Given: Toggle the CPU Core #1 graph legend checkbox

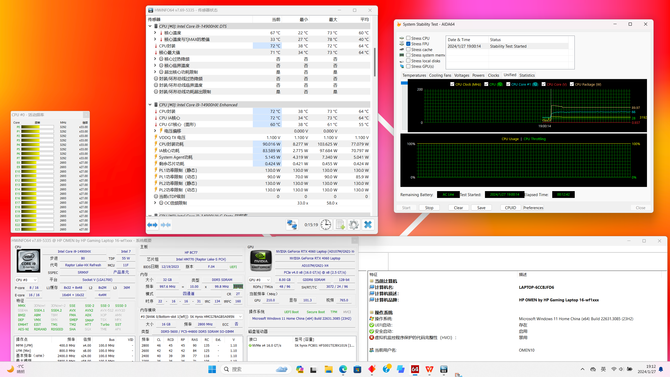Looking at the screenshot, I should click(508, 84).
